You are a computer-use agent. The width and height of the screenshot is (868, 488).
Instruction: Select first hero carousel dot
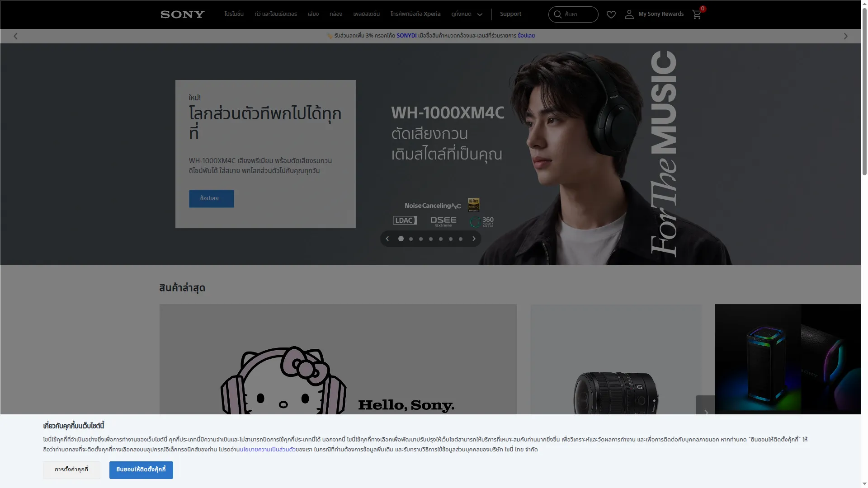[x=401, y=239]
